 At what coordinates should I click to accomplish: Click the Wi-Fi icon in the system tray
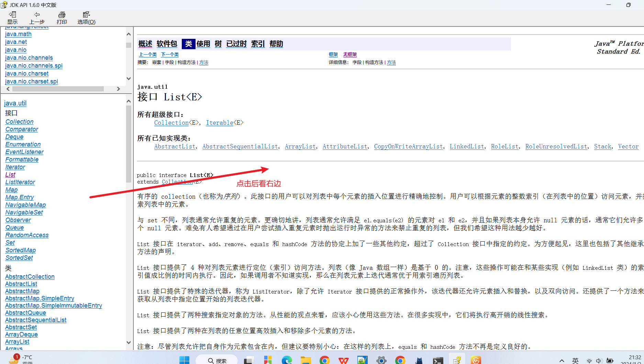(589, 361)
